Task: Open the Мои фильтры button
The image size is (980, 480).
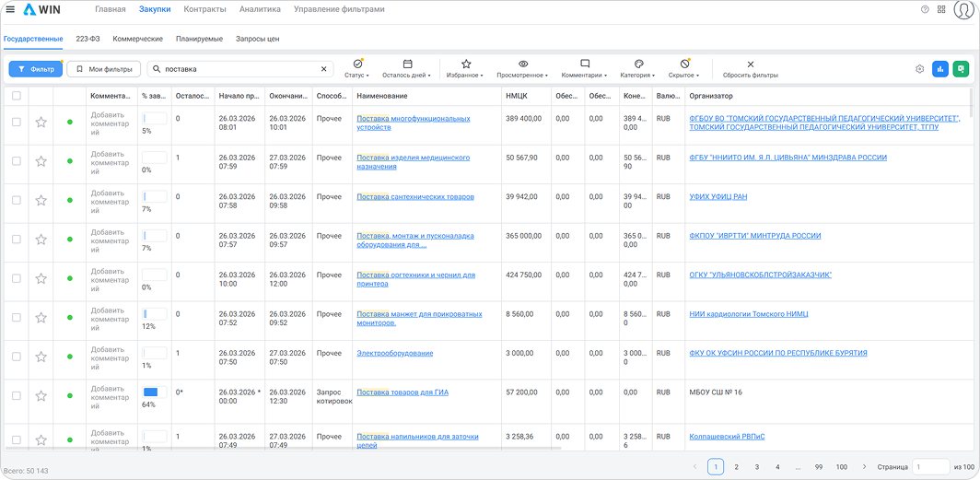Action: [104, 69]
